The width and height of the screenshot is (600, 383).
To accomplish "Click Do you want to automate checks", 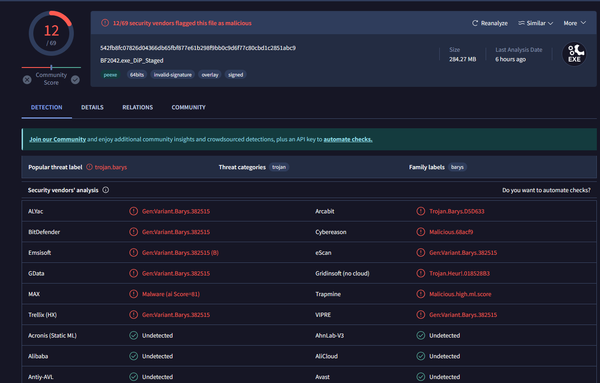I will pos(546,190).
